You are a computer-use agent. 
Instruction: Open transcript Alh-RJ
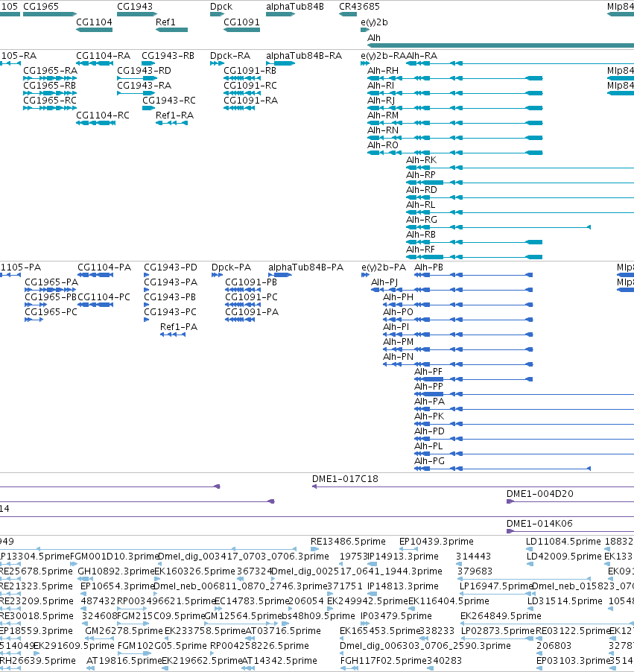click(454, 108)
